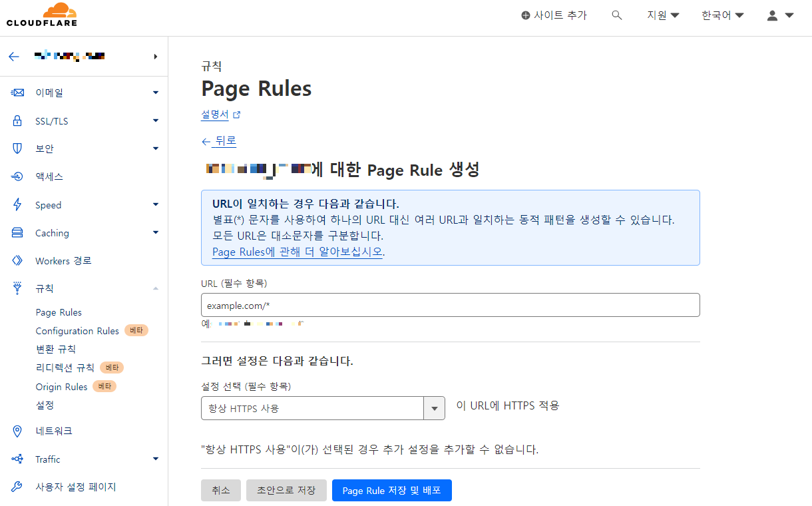812x506 pixels.
Task: Click the 이메일 envelope icon
Action: tap(18, 93)
